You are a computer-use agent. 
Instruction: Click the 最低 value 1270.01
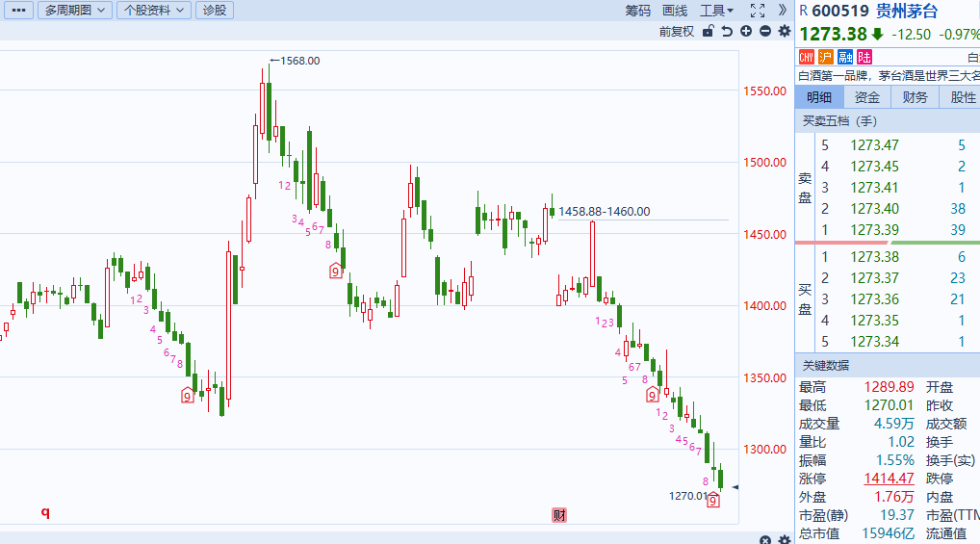[889, 405]
